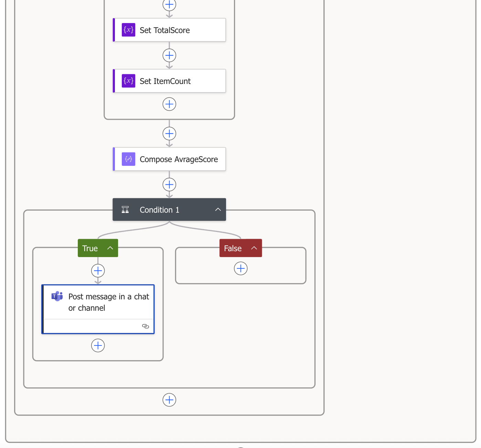Add an action in the False branch
The width and height of the screenshot is (481, 448).
coord(241,268)
